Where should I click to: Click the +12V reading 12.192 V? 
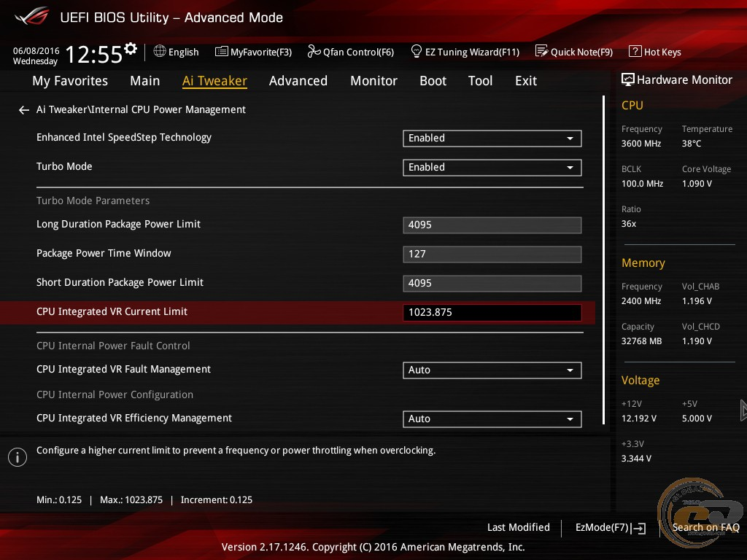[639, 419]
